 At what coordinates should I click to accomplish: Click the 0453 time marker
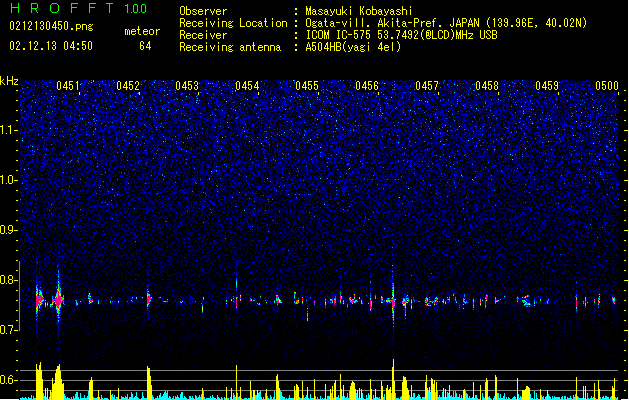187,86
